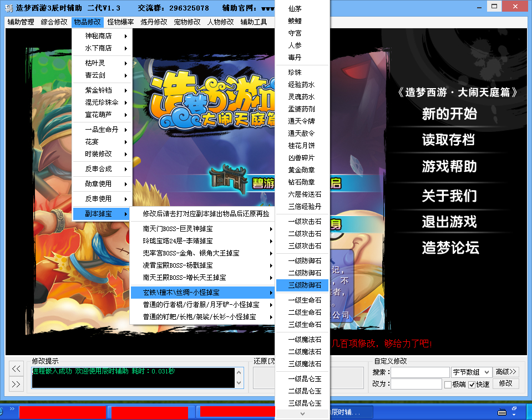Open the 辅助管理 menu
Screen dimensions: 532x420
(21, 22)
